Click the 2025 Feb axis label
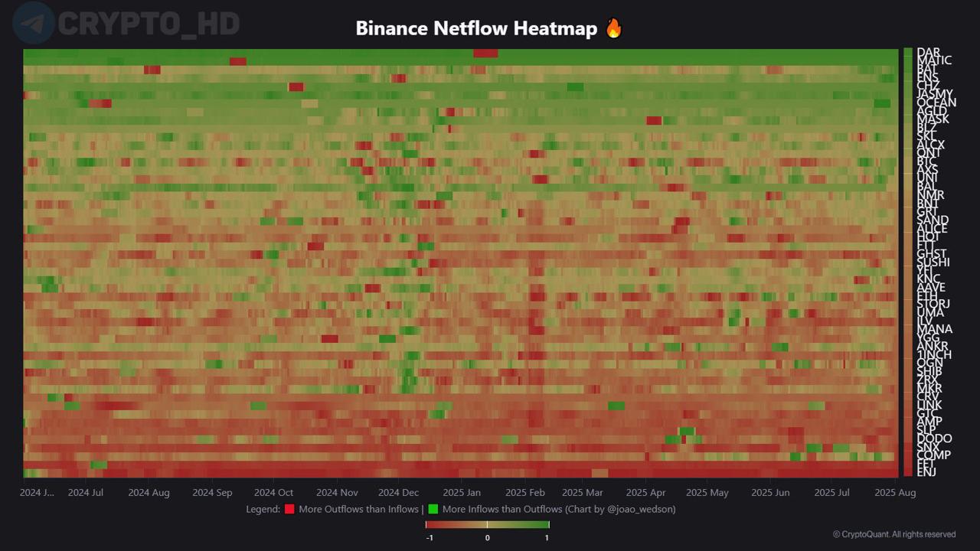980x551 pixels. click(525, 493)
